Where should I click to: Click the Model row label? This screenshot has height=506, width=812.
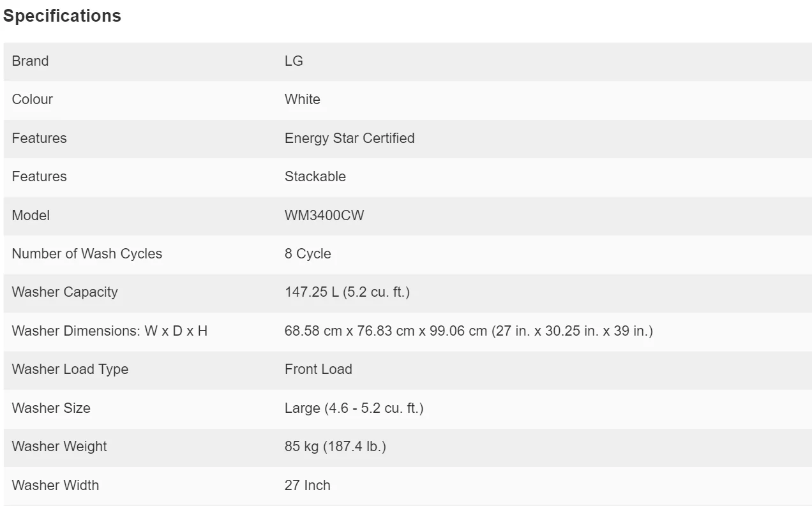[31, 216]
